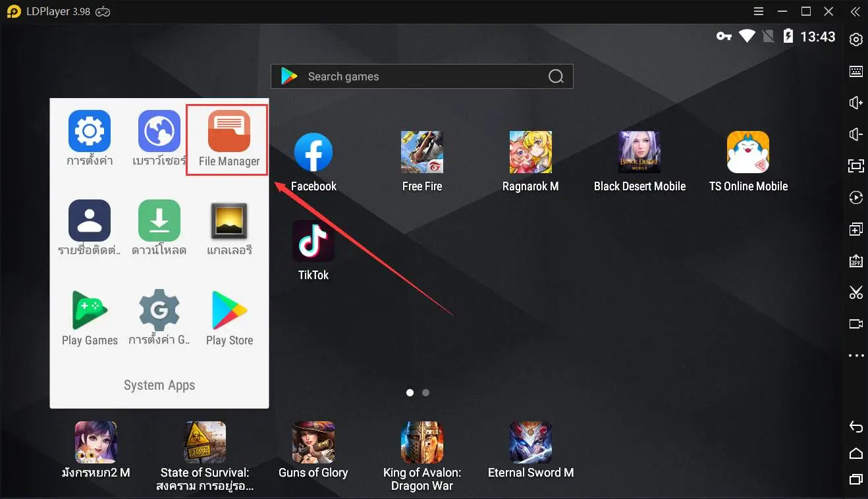The width and height of the screenshot is (868, 499).
Task: Open the TikTok app
Action: coord(313,251)
